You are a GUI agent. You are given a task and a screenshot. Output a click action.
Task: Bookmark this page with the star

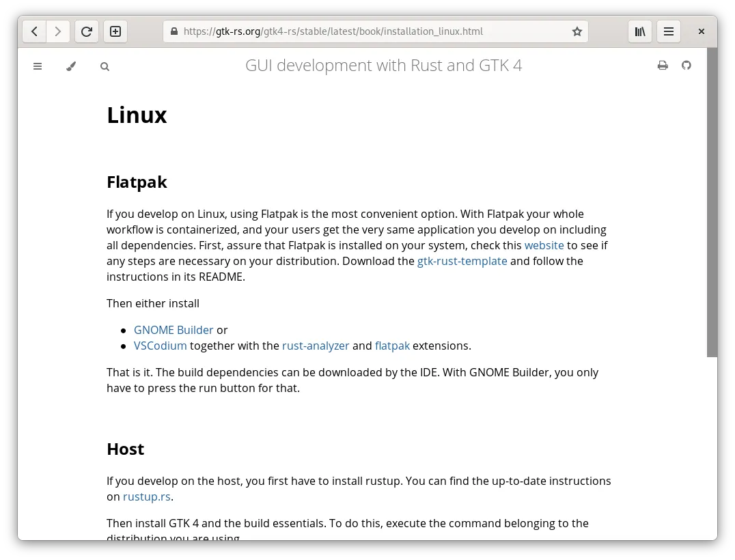click(577, 31)
